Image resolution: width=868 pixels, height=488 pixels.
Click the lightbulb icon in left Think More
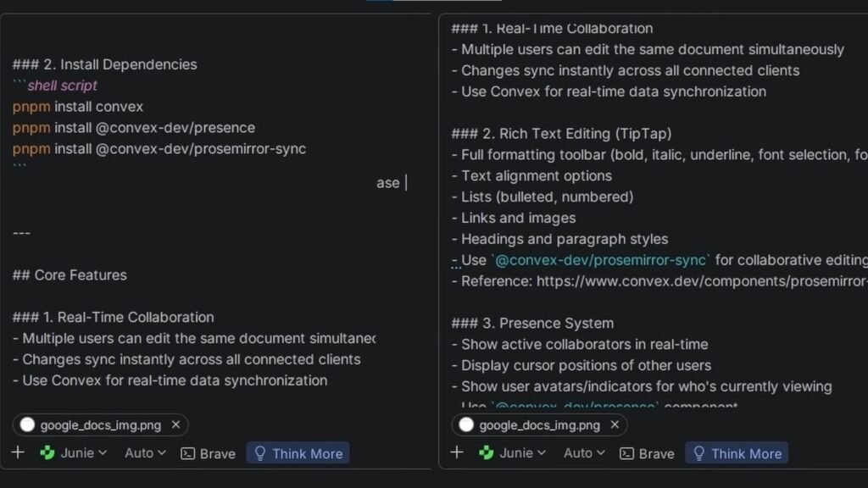[261, 453]
